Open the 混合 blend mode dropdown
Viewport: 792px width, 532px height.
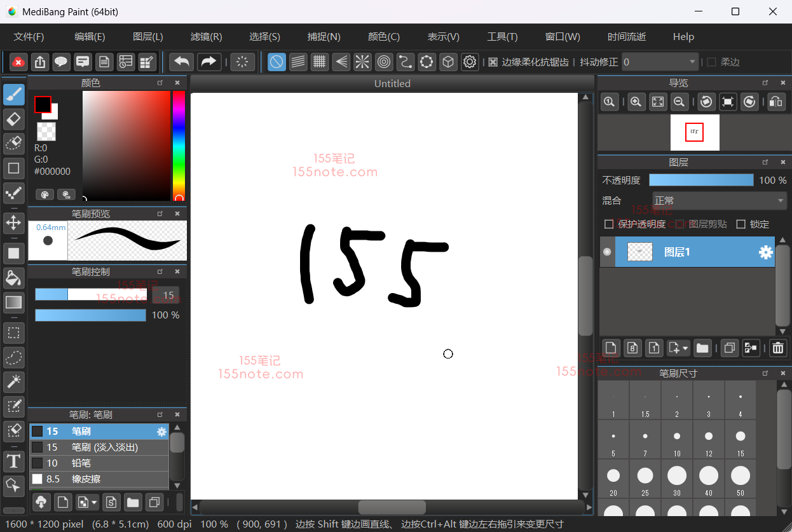(719, 201)
